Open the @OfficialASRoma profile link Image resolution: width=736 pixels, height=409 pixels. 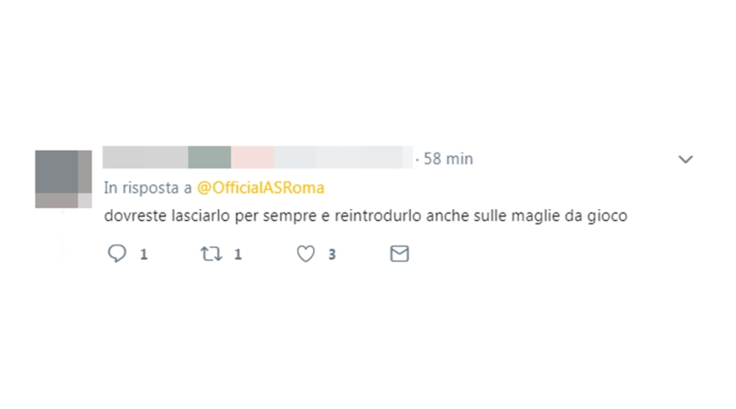(x=261, y=188)
